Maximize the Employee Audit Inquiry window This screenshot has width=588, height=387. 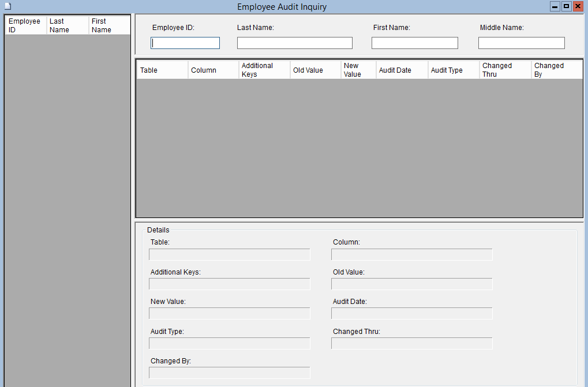566,6
